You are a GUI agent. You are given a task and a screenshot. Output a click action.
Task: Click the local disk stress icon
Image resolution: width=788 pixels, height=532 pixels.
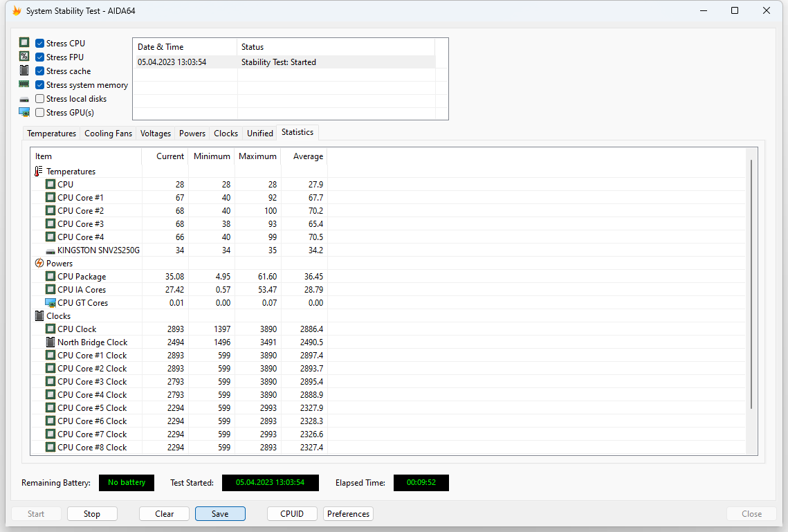pos(24,98)
